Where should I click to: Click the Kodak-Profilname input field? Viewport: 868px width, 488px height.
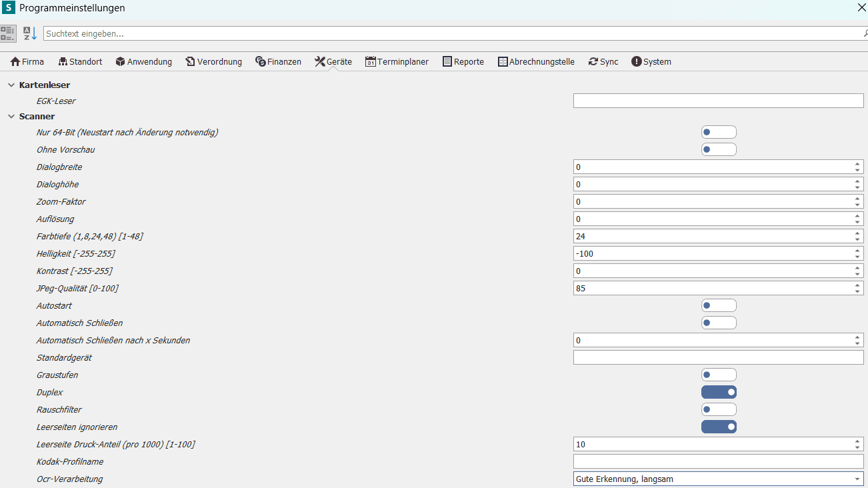(719, 461)
